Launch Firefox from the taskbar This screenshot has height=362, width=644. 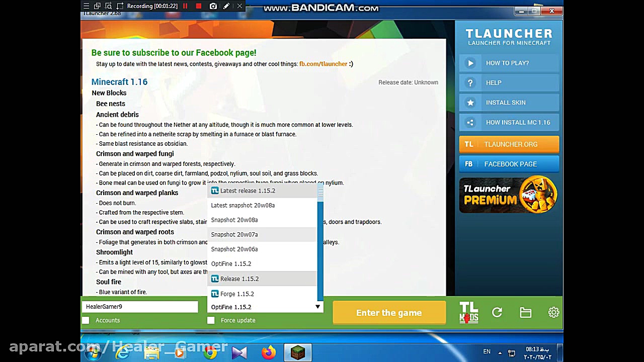[269, 352]
